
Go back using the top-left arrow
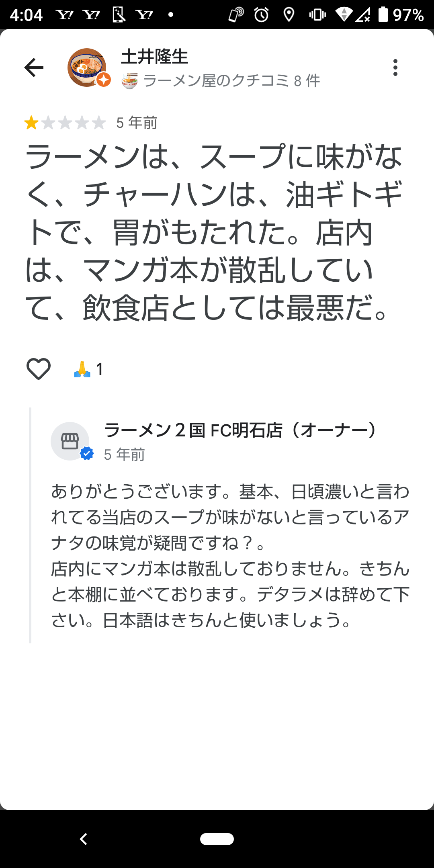click(34, 67)
